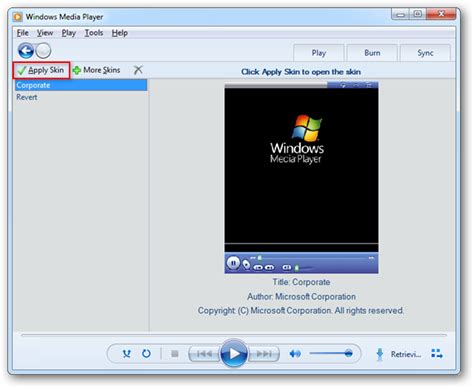Minimize the Windows Media Player window

401,14
